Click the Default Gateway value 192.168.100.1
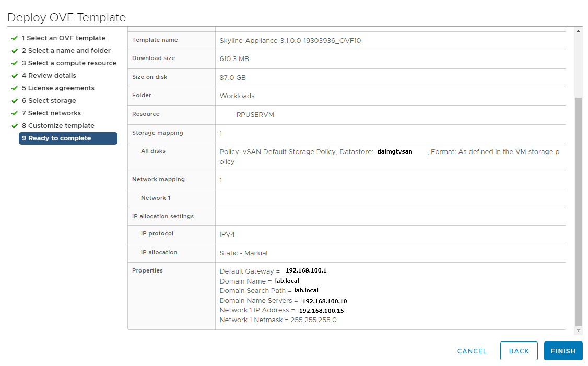 point(305,271)
